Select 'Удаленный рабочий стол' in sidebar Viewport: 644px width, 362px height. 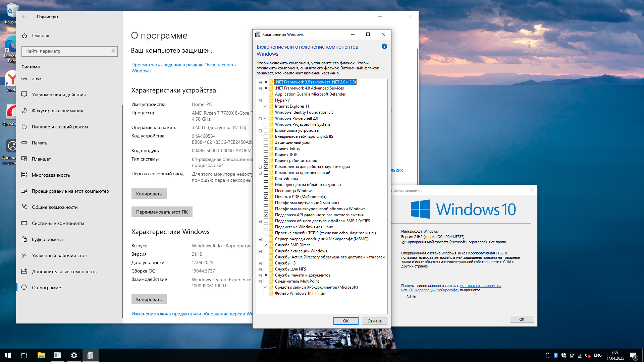59,255
